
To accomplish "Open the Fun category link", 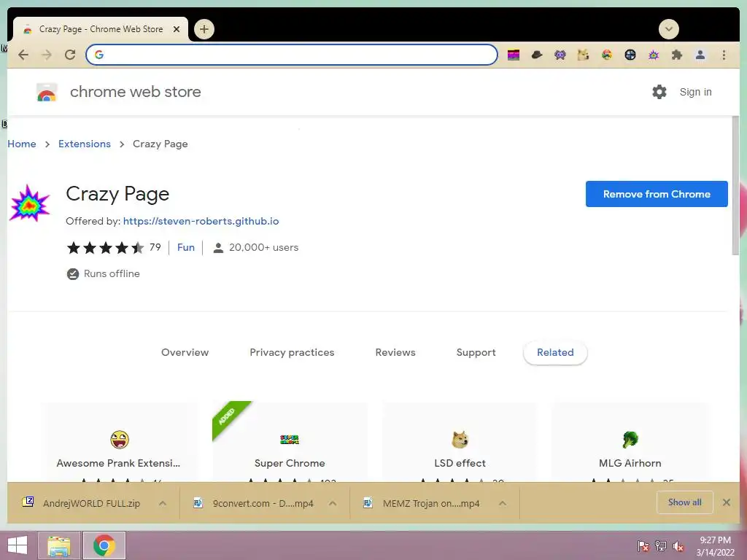I will [186, 248].
